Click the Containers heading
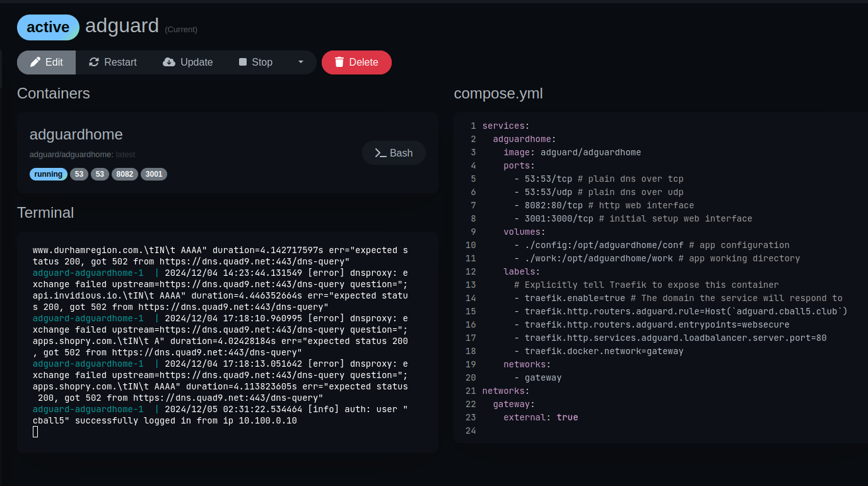Viewport: 868px width, 486px height. [54, 93]
